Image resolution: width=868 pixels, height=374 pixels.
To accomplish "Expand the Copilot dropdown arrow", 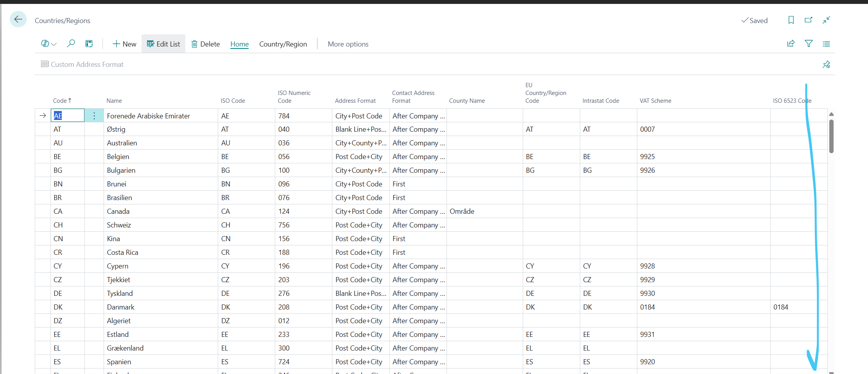I will 54,44.
